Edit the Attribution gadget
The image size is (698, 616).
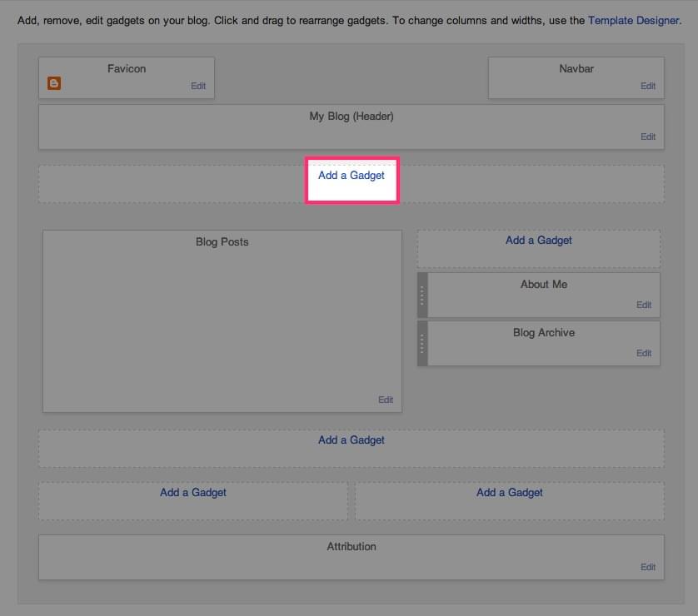point(648,567)
